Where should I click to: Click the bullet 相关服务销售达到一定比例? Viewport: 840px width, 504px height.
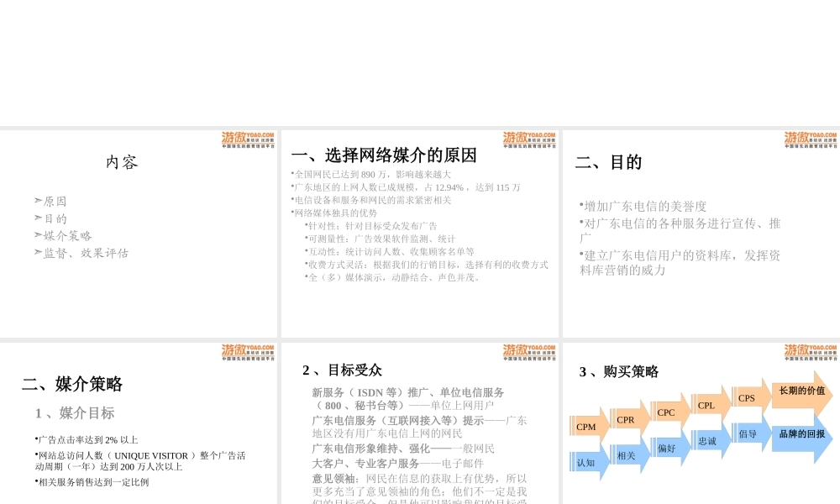pos(92,482)
